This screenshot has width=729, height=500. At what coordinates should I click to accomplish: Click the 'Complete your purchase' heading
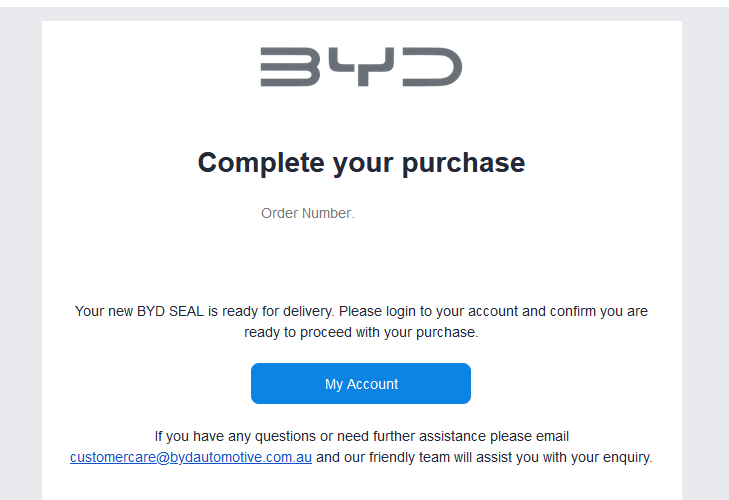point(361,162)
